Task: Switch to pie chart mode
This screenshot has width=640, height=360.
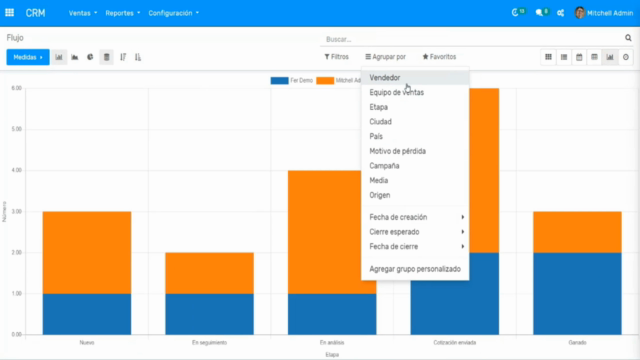Action: point(90,57)
